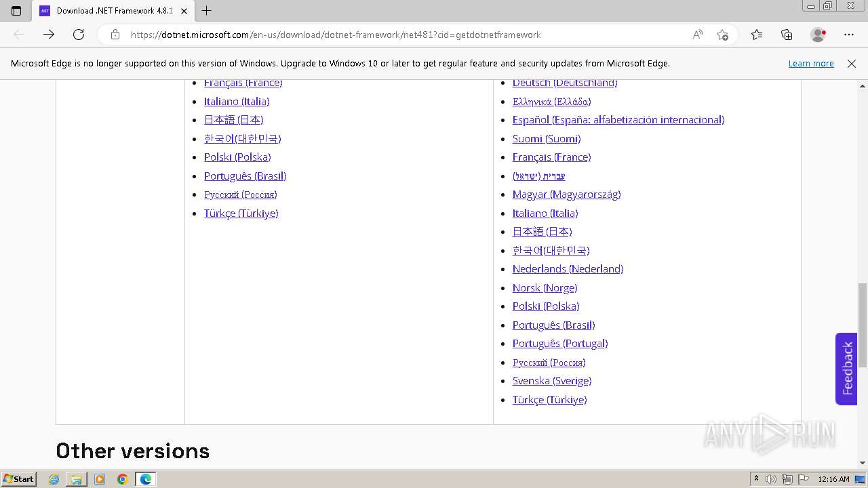868x488 pixels.
Task: Open a new tab with plus icon
Action: coord(207,11)
